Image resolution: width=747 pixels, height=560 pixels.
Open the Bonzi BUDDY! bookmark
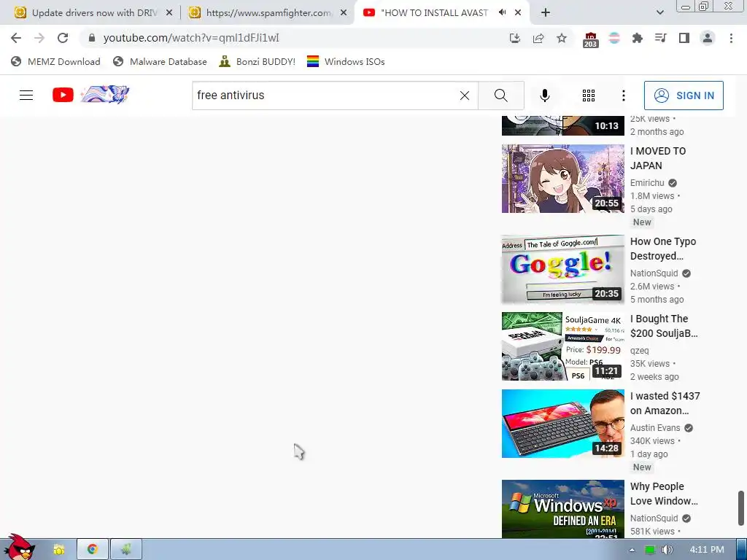click(x=258, y=61)
